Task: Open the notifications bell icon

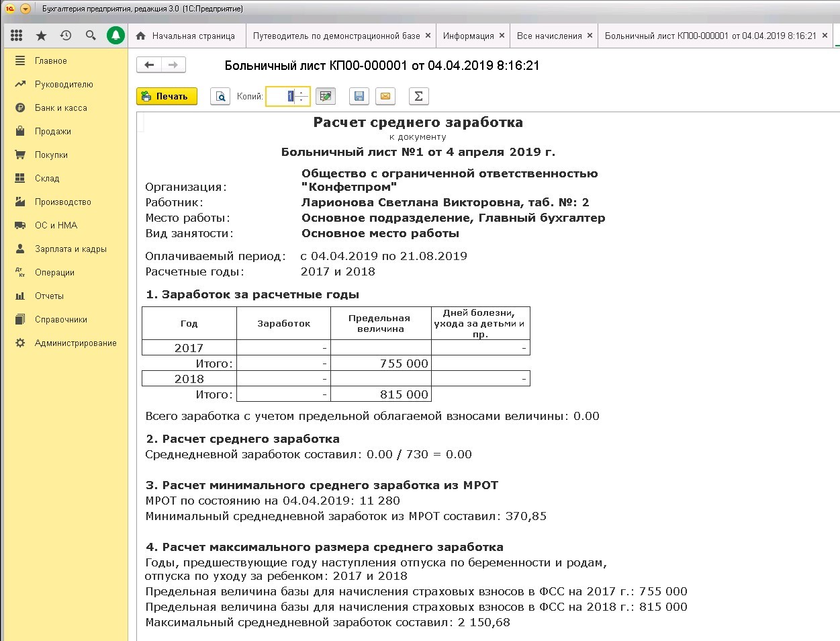Action: (116, 36)
